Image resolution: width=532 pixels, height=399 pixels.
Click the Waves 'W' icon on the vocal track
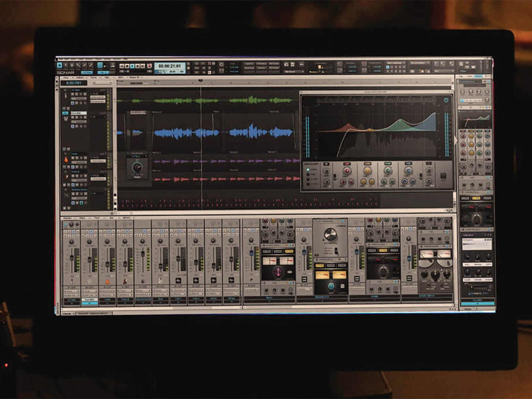click(65, 119)
